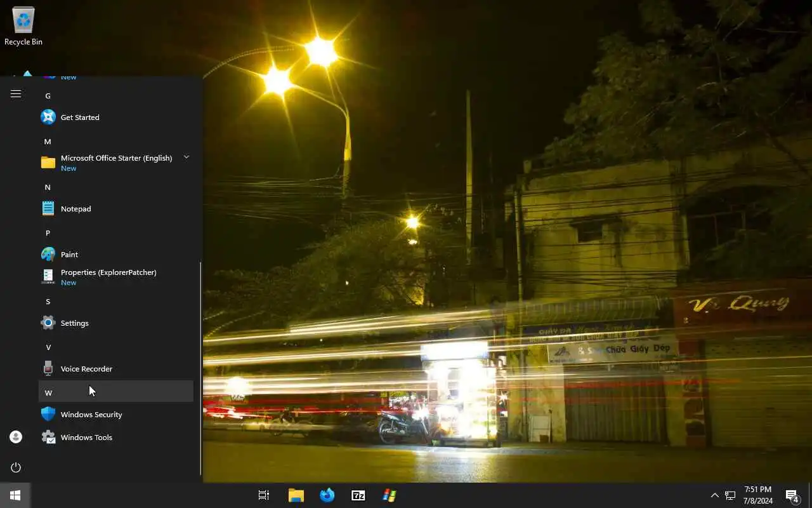Open the Windows flag taskbar icon
812x508 pixels.
click(x=390, y=495)
